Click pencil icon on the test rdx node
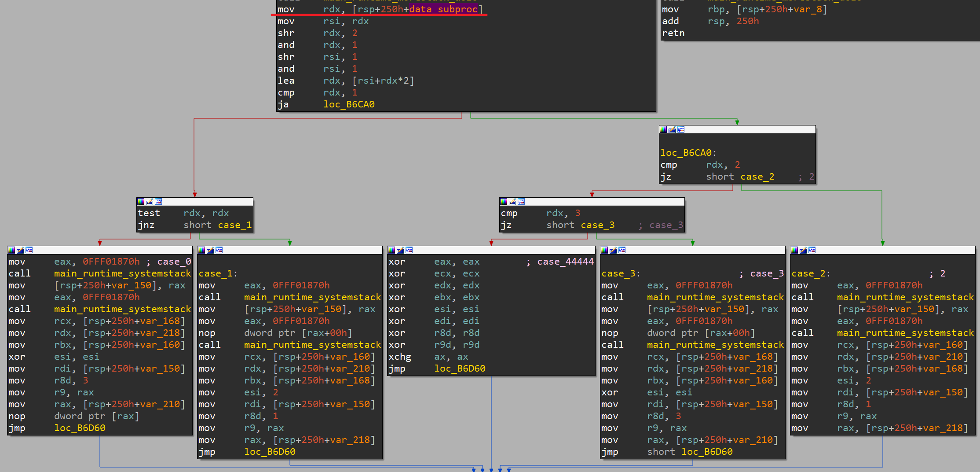Image resolution: width=980 pixels, height=472 pixels. coord(150,202)
